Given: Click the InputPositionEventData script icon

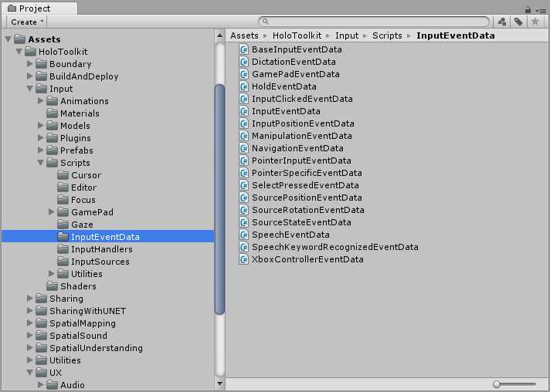Looking at the screenshot, I should pos(243,123).
